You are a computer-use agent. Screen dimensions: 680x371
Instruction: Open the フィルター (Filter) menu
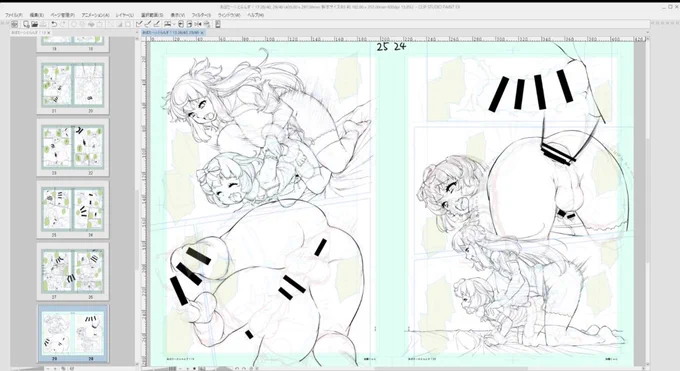pos(201,15)
